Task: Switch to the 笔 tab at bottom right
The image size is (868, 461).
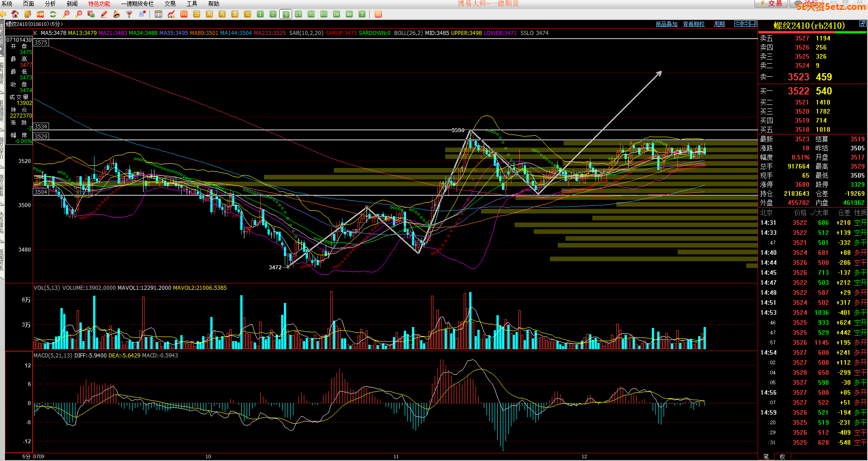Action: click(766, 456)
